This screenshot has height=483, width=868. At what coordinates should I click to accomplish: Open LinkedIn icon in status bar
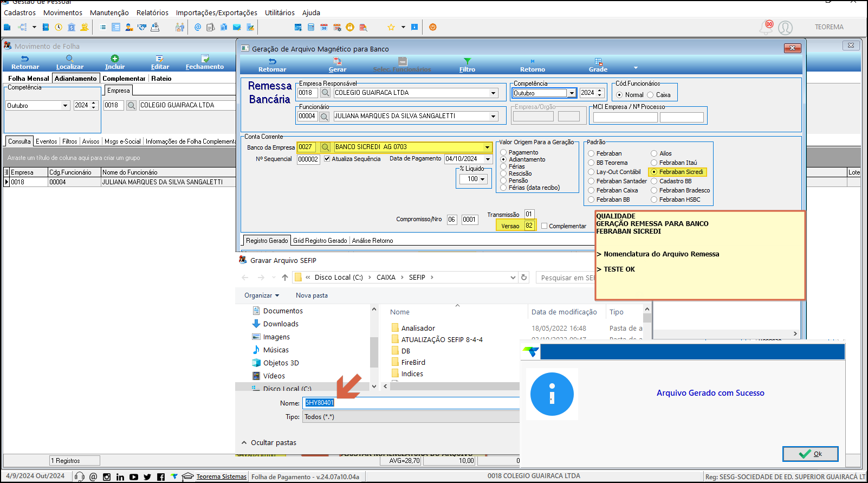(x=120, y=477)
